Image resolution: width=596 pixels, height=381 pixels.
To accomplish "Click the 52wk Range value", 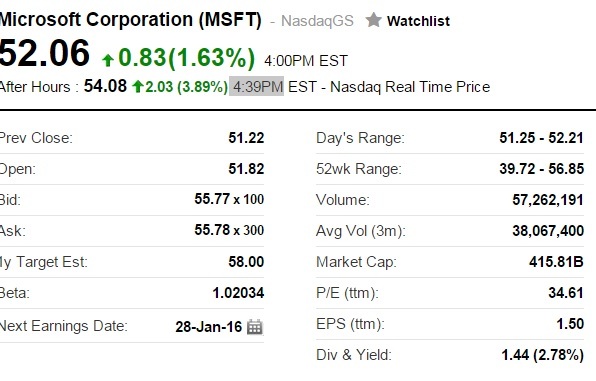I will 541,168.
